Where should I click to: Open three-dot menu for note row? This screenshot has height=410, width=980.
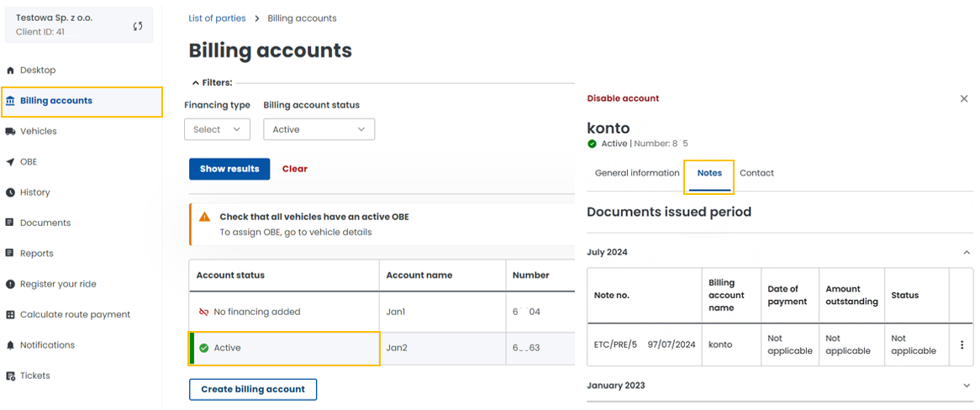pos(962,345)
